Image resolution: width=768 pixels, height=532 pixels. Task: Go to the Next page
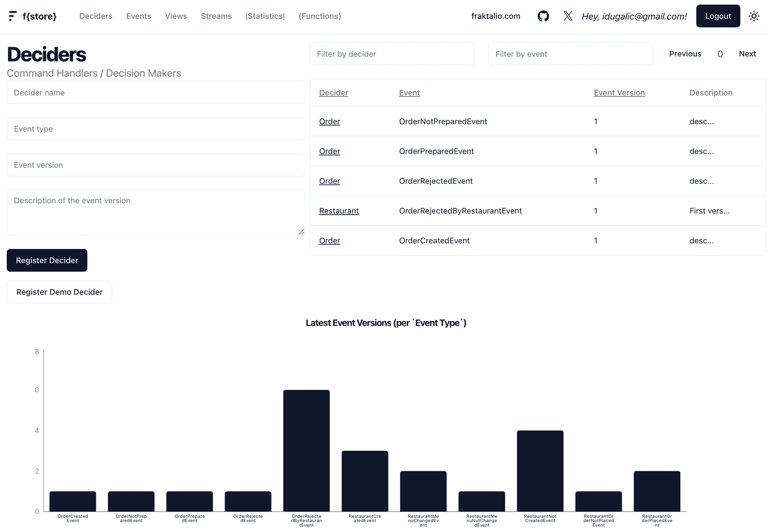[x=747, y=54]
